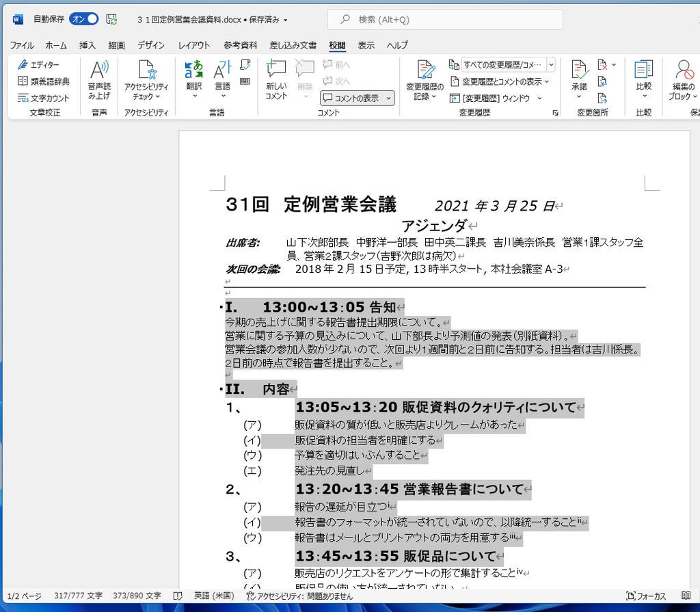Expand the Accept (承諾) dropdown arrow

pos(579,96)
